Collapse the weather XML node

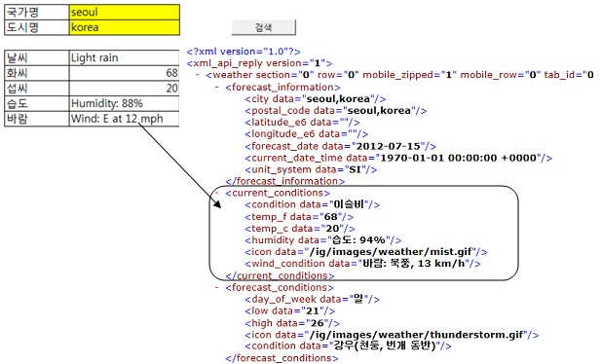point(198,75)
